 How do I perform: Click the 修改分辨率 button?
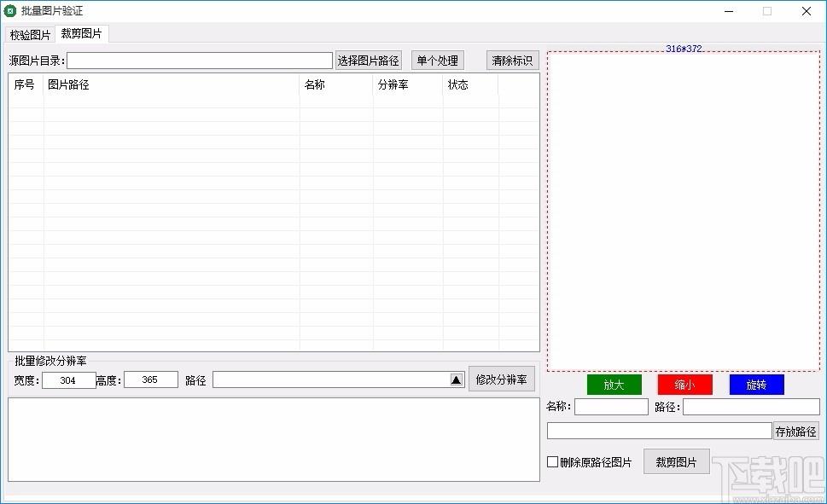pyautogui.click(x=501, y=379)
